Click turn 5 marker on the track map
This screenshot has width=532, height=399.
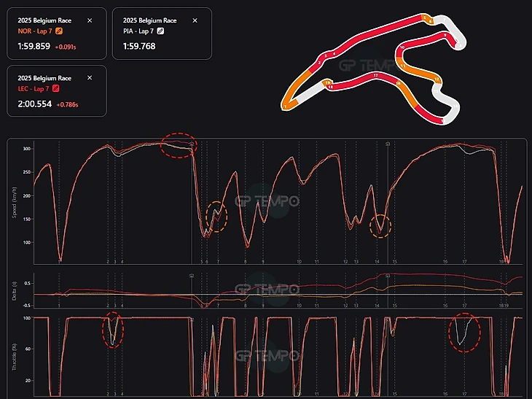click(424, 18)
